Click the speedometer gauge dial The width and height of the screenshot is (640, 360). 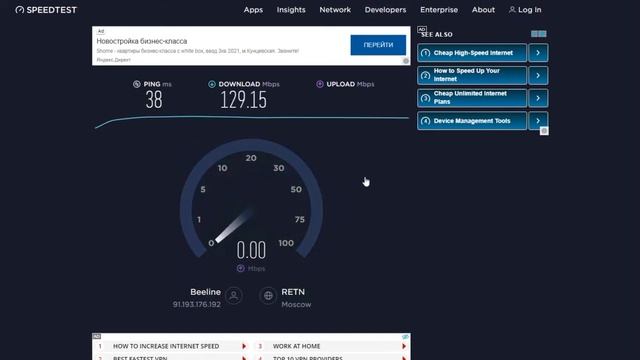(251, 198)
